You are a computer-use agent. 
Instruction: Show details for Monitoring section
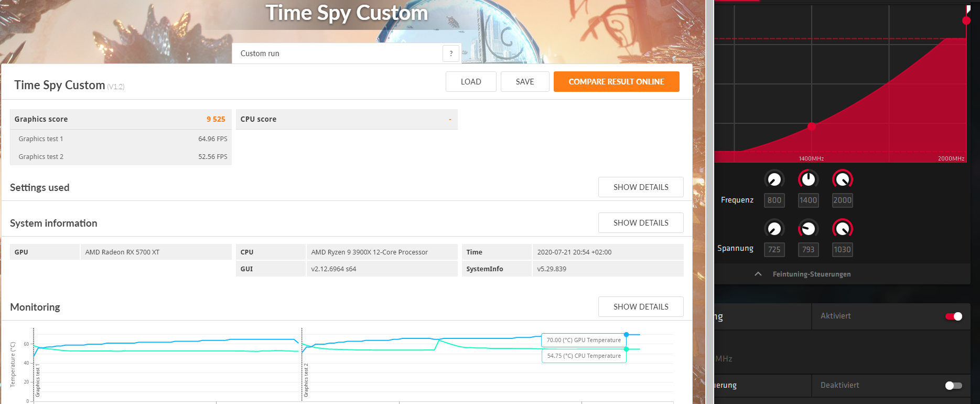click(641, 307)
